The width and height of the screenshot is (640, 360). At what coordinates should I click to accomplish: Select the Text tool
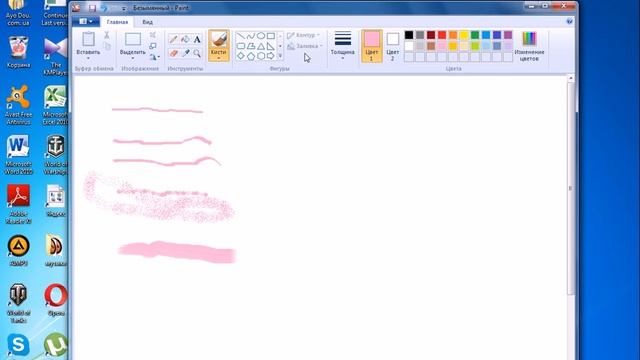pos(197,40)
